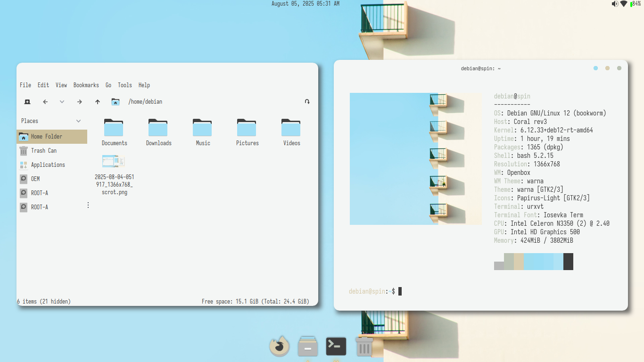Image resolution: width=644 pixels, height=362 pixels.
Task: Click the '6 items (21 hidden)' status text
Action: pos(44,301)
